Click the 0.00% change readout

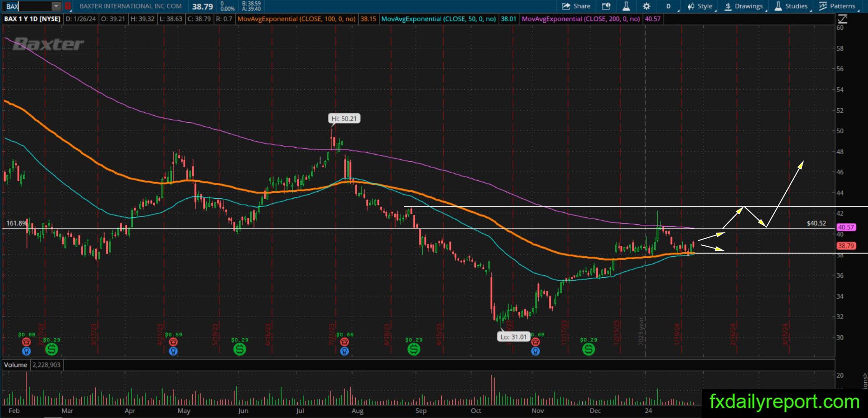(x=228, y=9)
